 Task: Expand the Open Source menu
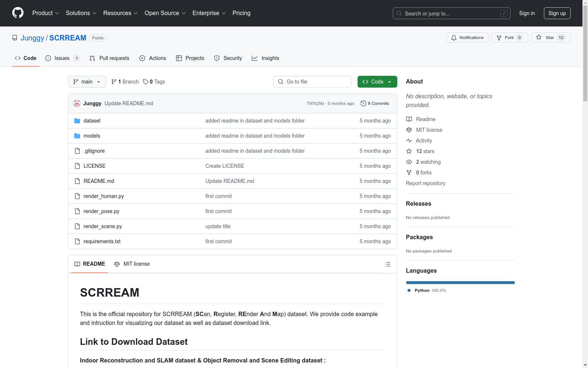point(165,13)
